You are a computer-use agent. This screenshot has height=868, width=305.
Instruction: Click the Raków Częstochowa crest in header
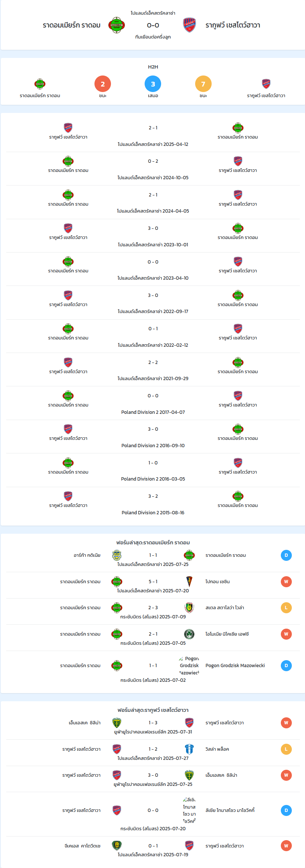pyautogui.click(x=189, y=25)
